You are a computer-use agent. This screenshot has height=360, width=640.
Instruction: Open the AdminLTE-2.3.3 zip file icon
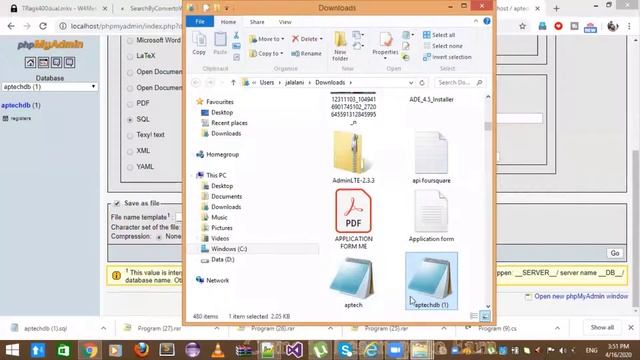click(x=353, y=153)
